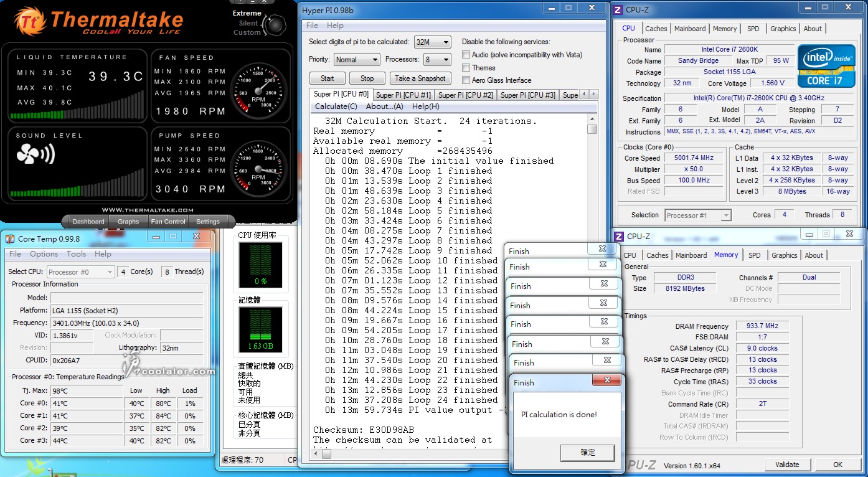868x477 pixels.
Task: Click the CPU usage 0% meter
Action: 260,265
